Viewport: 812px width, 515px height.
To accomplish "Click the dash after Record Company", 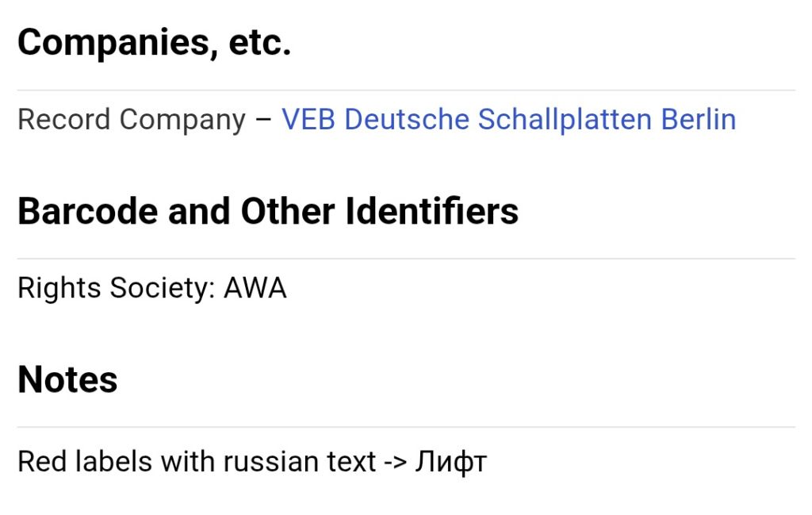I will coord(263,121).
